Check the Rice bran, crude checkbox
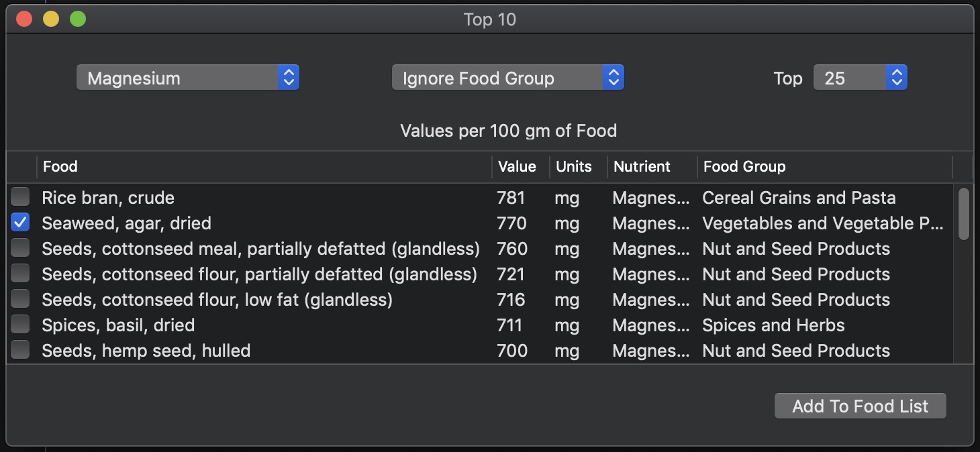Viewport: 980px width, 452px height. click(x=20, y=197)
